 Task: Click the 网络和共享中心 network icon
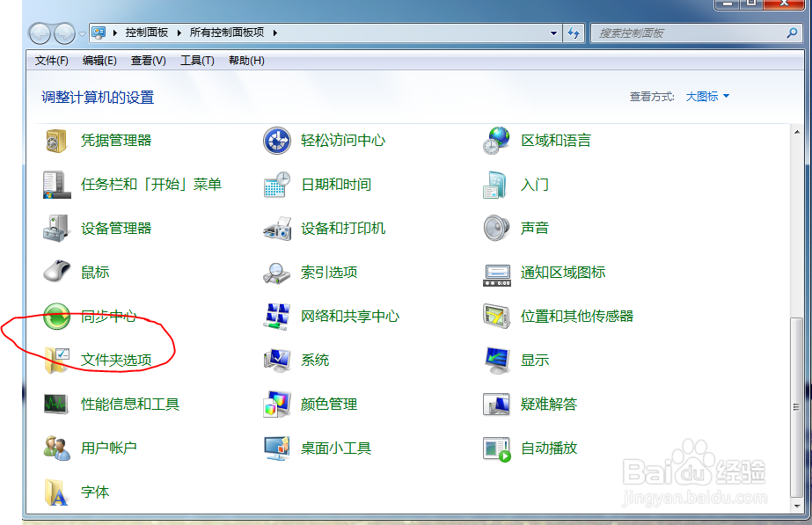point(277,317)
